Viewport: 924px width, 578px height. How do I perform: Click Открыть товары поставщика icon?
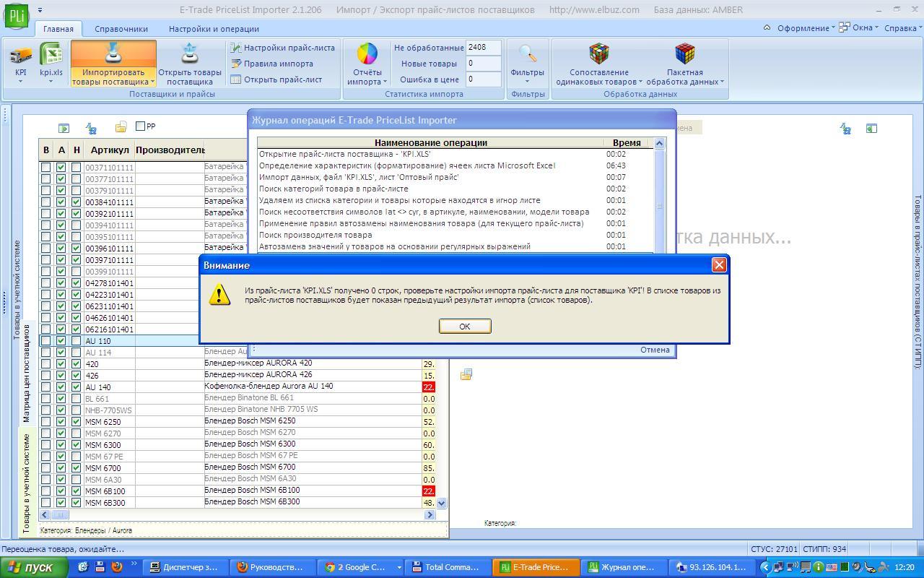(190, 54)
